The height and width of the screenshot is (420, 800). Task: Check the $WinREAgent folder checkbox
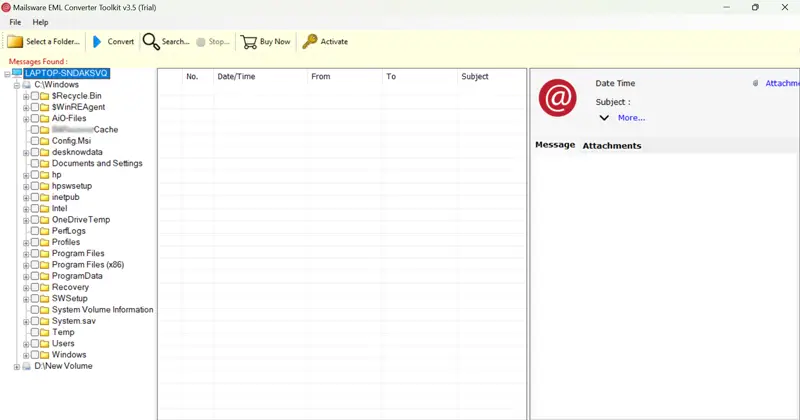35,107
